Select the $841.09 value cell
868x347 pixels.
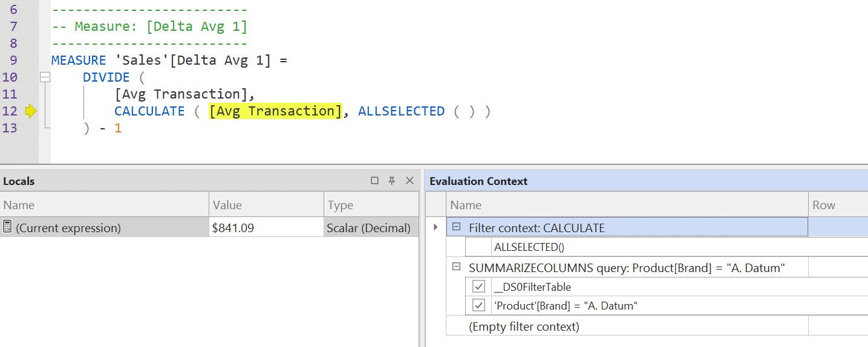coord(267,227)
